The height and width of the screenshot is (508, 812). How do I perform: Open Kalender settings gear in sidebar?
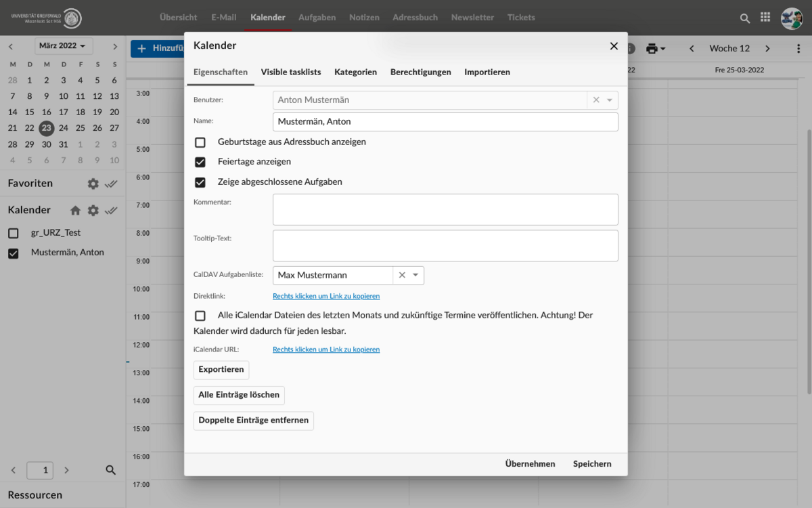(x=93, y=210)
